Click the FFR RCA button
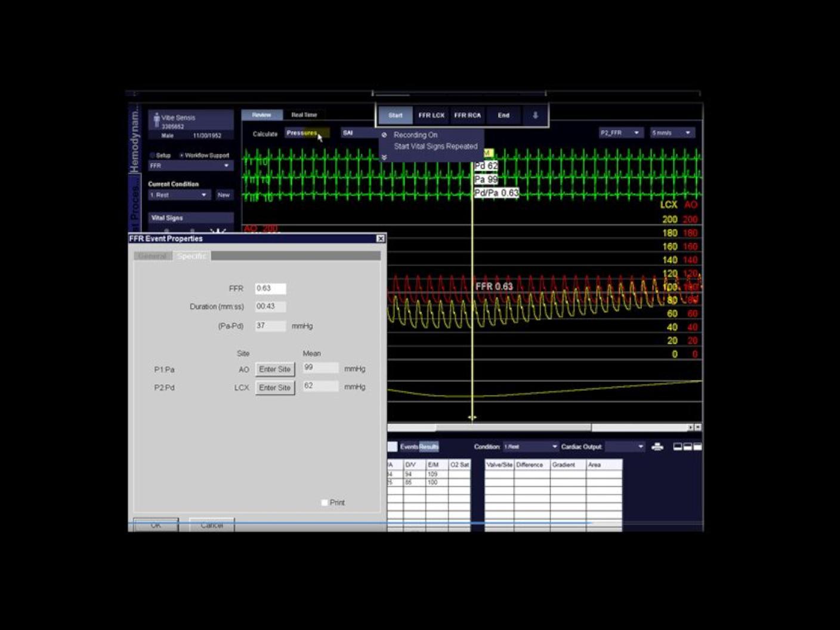Image resolution: width=840 pixels, height=630 pixels. point(467,115)
